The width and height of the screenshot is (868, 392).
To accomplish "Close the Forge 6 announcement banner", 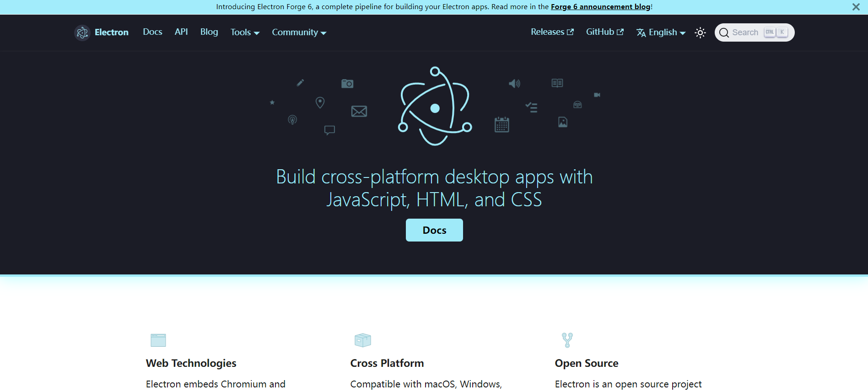I will tap(856, 7).
